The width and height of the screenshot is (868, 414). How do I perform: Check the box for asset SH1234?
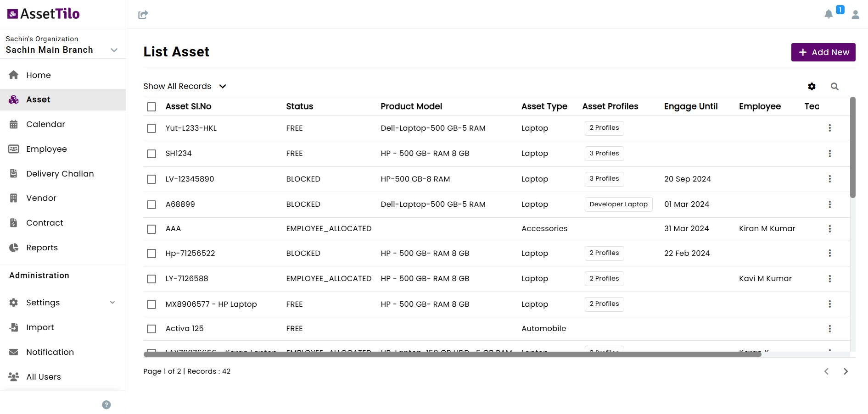coord(151,154)
